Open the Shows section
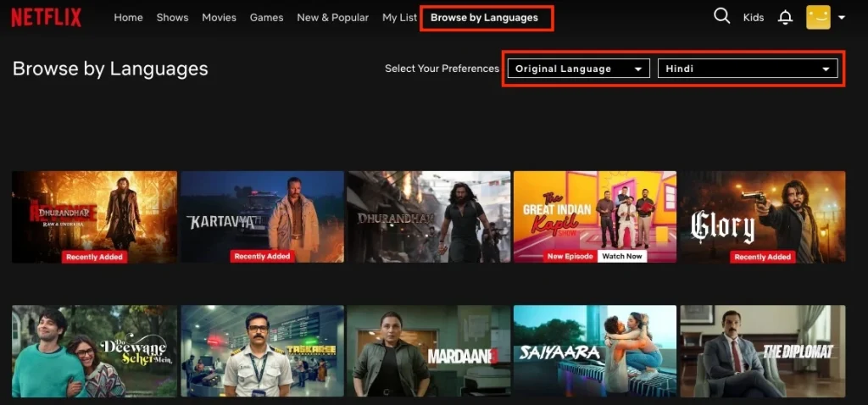868x405 pixels. [172, 18]
